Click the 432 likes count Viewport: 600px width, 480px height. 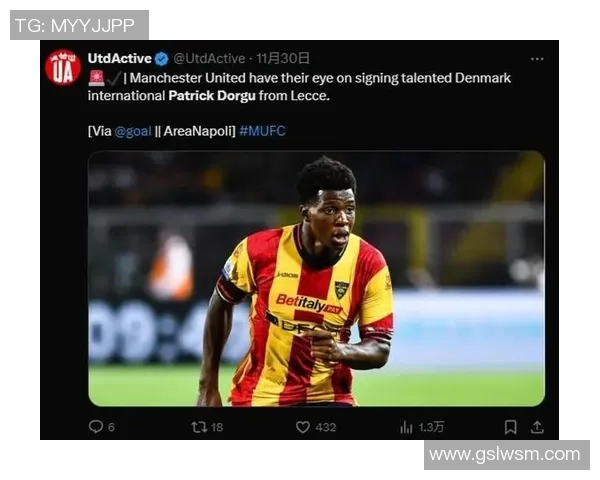click(326, 427)
